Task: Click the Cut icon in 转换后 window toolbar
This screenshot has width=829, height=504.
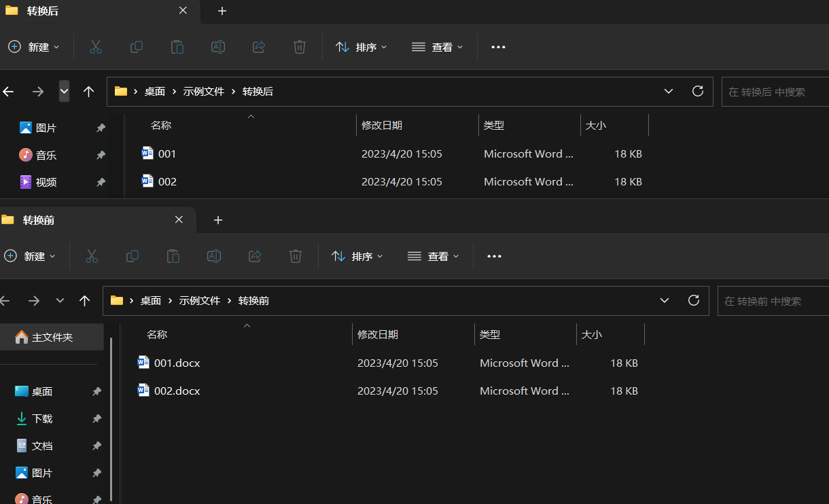Action: [x=95, y=47]
